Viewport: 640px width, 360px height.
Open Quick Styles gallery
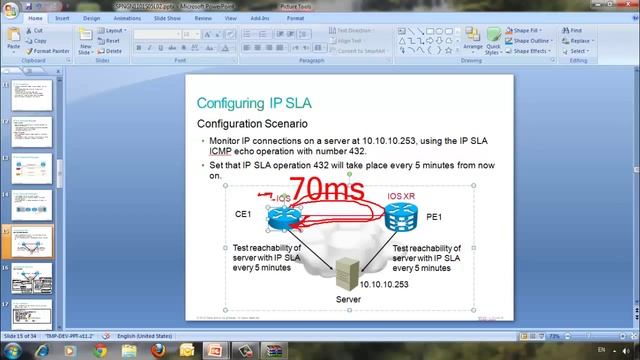pyautogui.click(x=493, y=41)
